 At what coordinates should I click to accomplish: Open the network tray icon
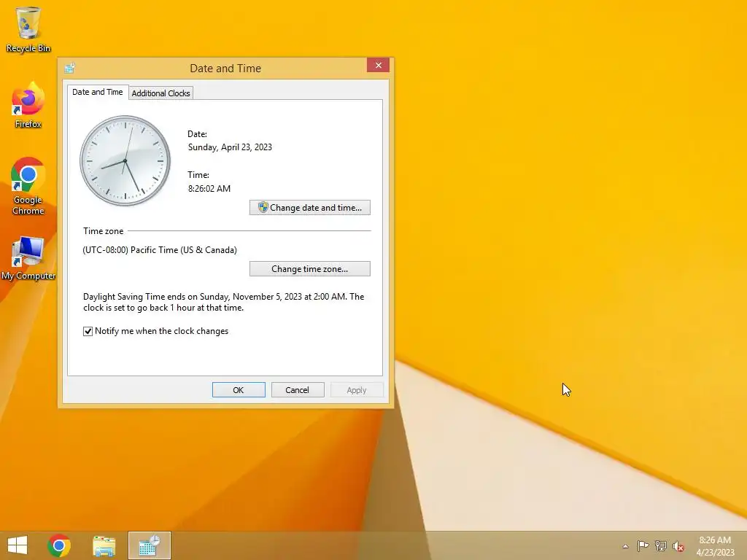pyautogui.click(x=661, y=545)
